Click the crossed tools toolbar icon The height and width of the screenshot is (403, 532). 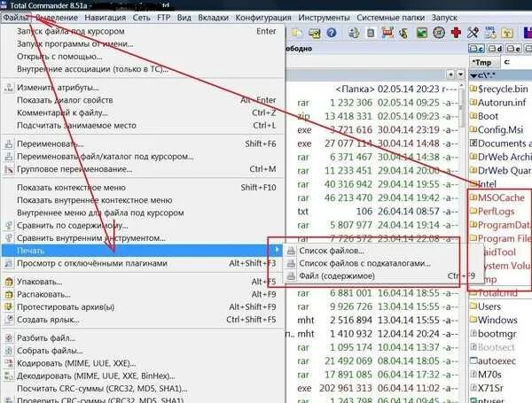pyautogui.click(x=473, y=33)
